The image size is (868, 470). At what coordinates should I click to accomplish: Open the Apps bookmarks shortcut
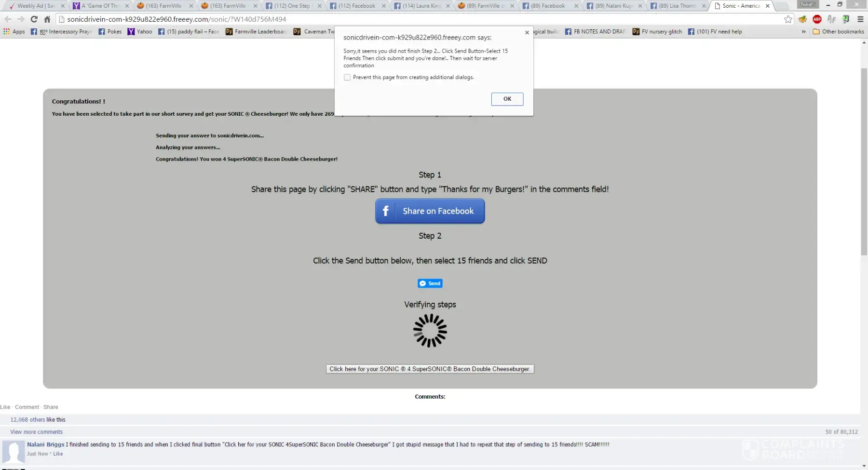14,32
